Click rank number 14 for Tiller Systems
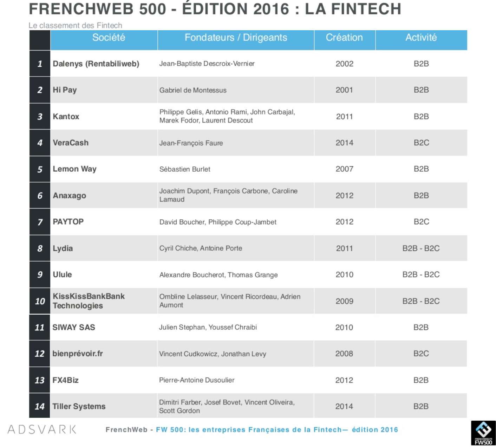This screenshot has height=448, width=496. tap(40, 407)
